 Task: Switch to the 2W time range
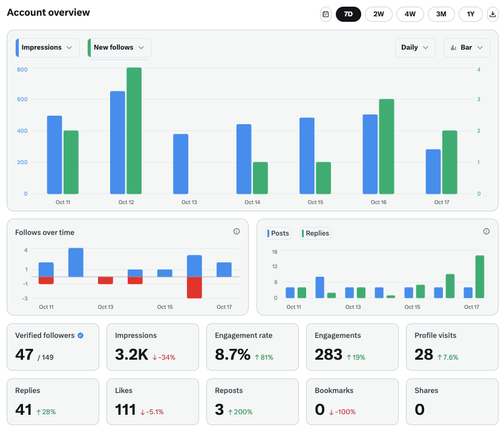379,14
